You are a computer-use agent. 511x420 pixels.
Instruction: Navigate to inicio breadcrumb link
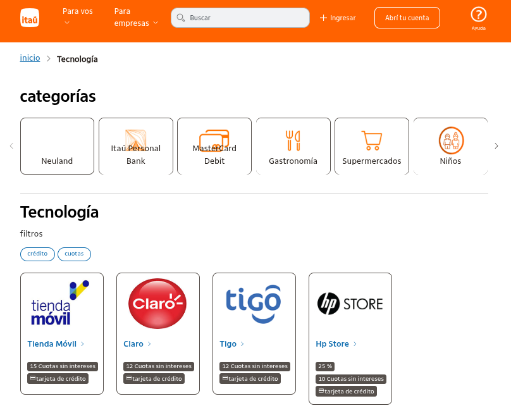click(x=30, y=58)
